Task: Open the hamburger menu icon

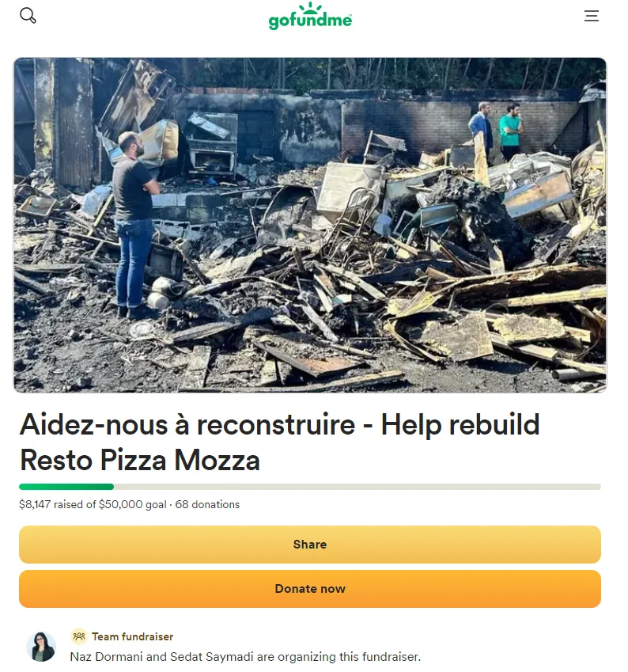Action: coord(592,16)
